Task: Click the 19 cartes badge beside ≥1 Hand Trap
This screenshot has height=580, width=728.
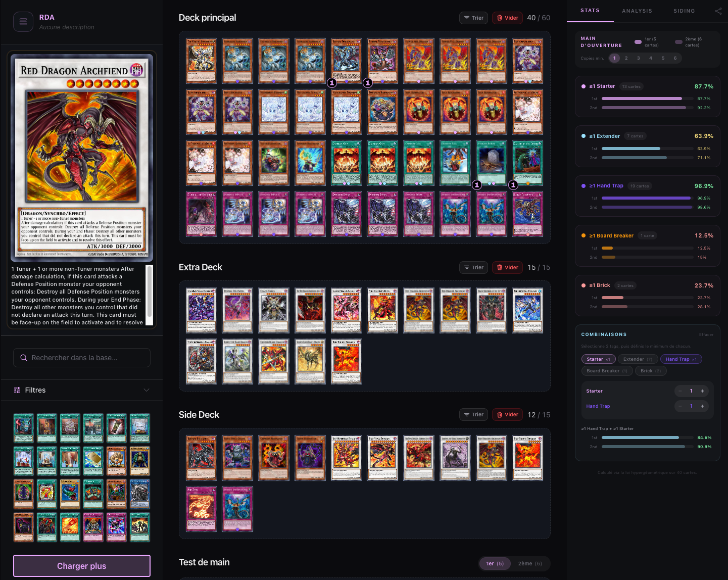Action: [639, 186]
